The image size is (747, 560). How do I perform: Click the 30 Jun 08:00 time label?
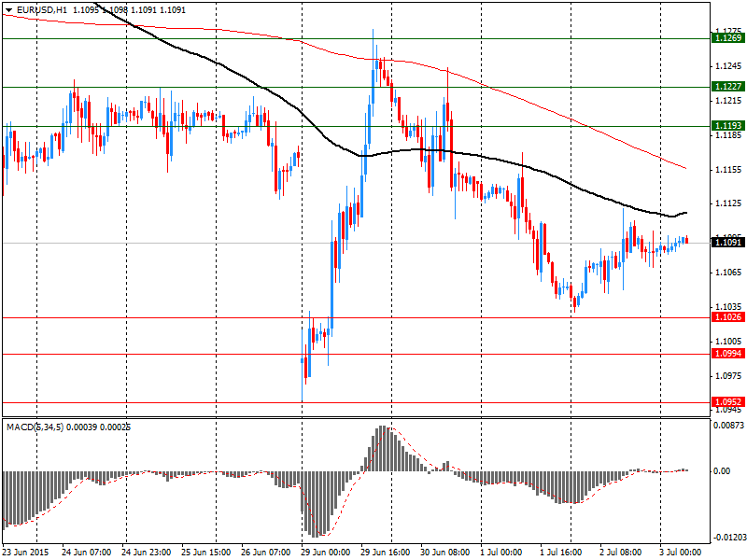[445, 553]
